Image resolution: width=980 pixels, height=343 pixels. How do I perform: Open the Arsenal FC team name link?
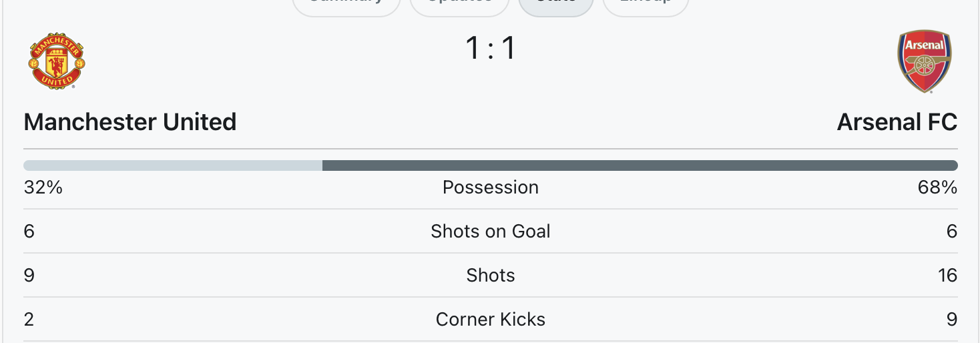coord(897,122)
